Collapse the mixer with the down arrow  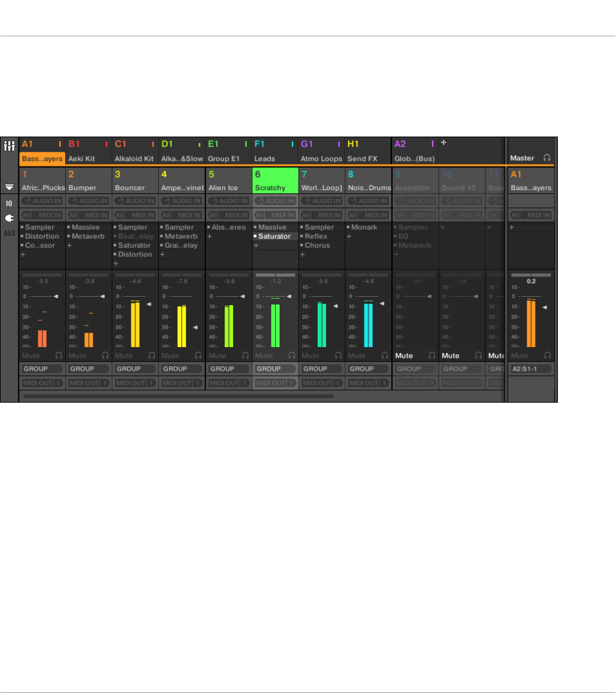(10, 187)
